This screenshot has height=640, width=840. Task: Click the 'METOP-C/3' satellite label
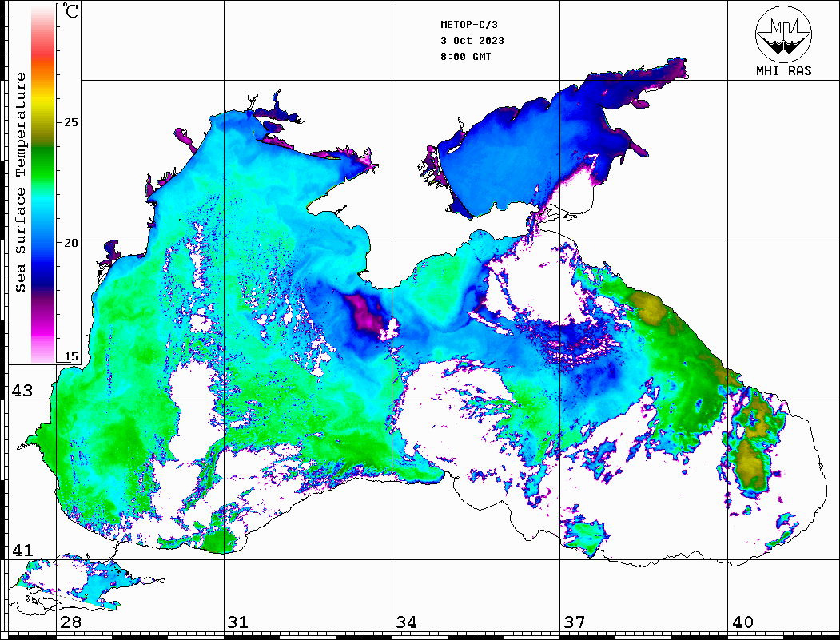469,25
